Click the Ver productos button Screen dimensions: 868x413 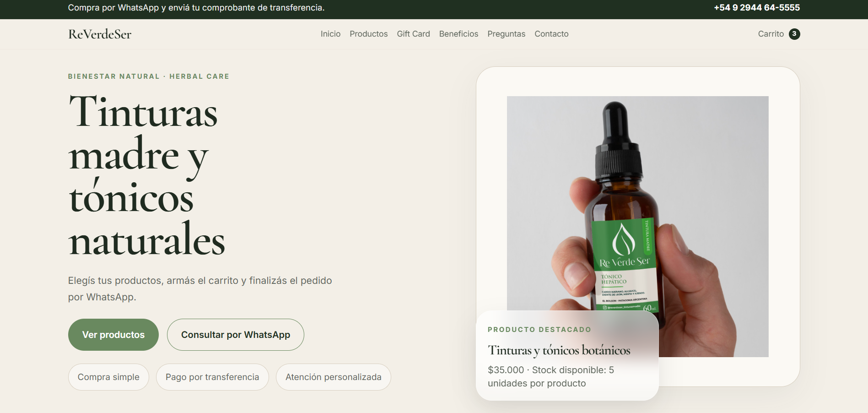coord(113,335)
